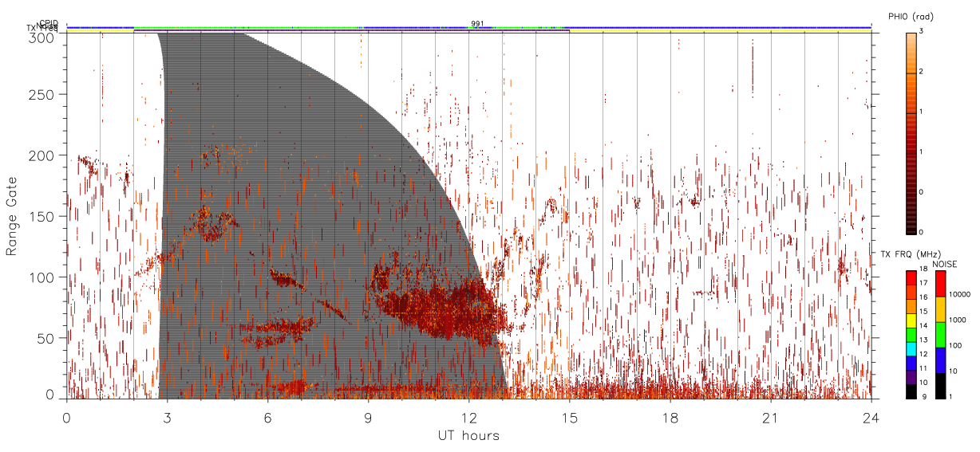980x452 pixels.
Task: Click the blue NOISE swatch between 10 and 100
Action: click(x=941, y=360)
